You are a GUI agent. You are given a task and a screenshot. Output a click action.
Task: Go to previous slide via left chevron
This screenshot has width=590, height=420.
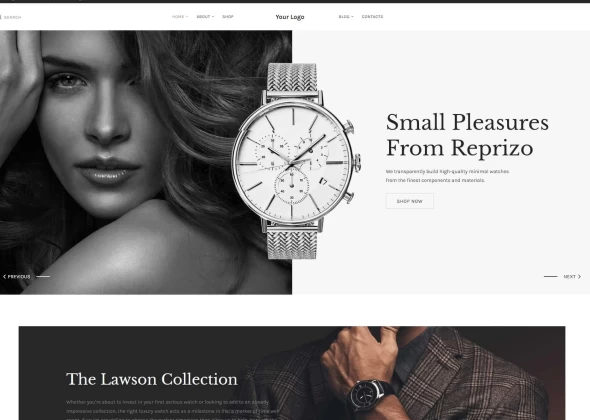(5, 277)
